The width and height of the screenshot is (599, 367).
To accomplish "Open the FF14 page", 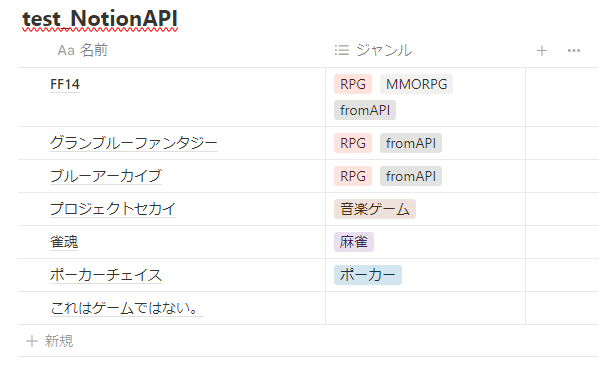I will (x=65, y=84).
